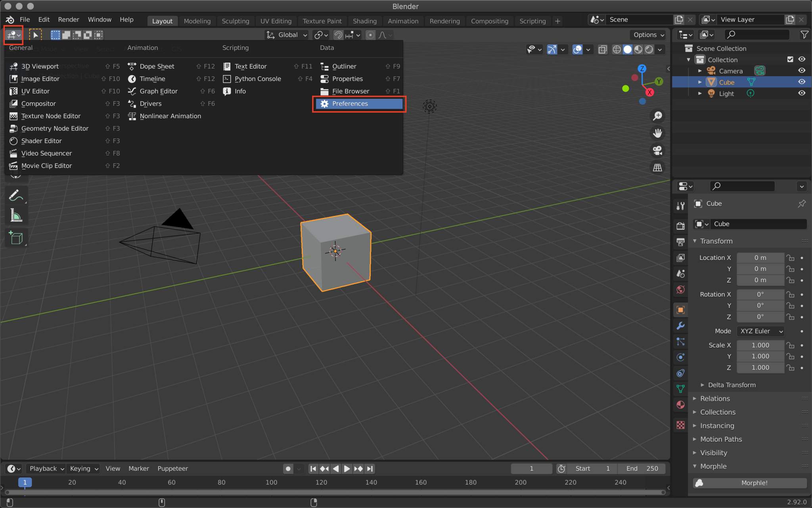Toggle into camera view using sidebar camera icon

(x=657, y=150)
